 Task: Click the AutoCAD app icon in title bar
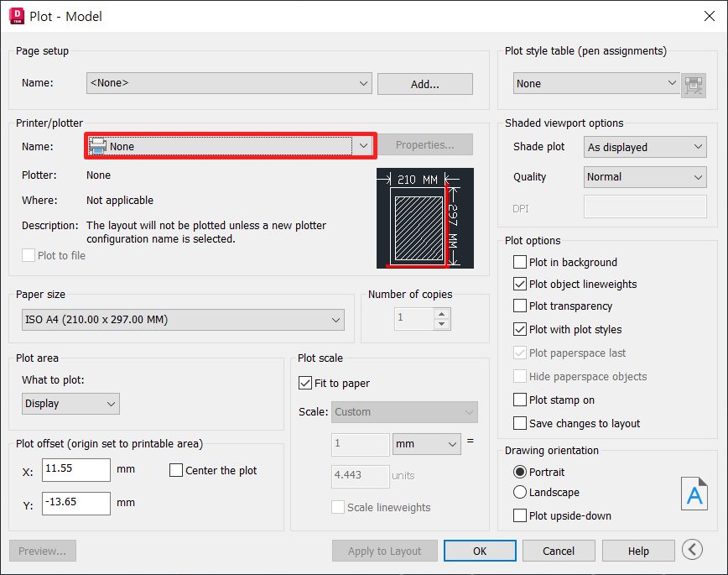click(x=17, y=16)
